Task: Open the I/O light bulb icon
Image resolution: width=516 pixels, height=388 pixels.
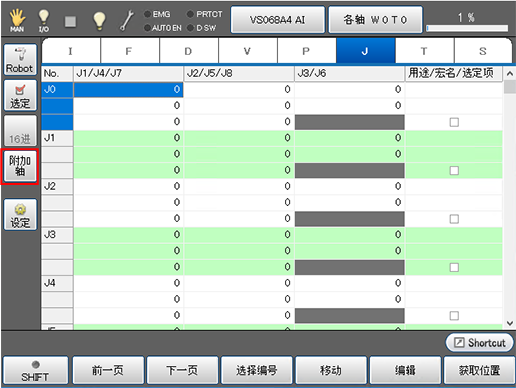Action: [44, 20]
